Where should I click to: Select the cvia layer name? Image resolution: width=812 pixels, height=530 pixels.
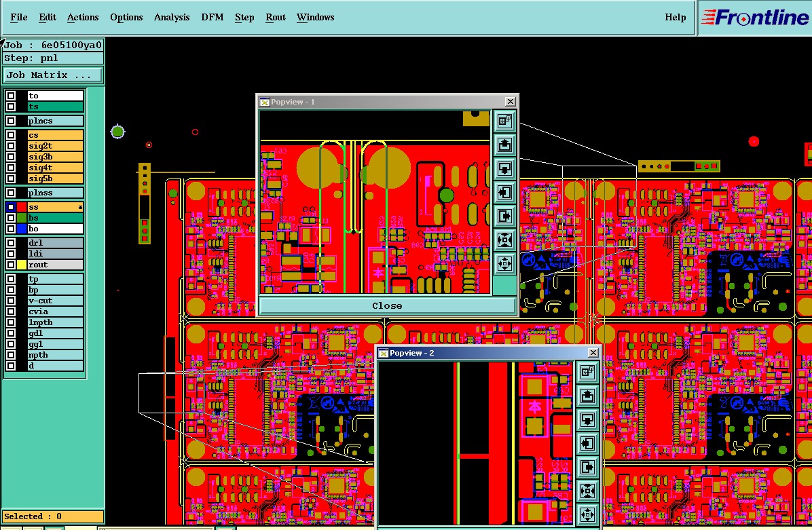[x=56, y=311]
